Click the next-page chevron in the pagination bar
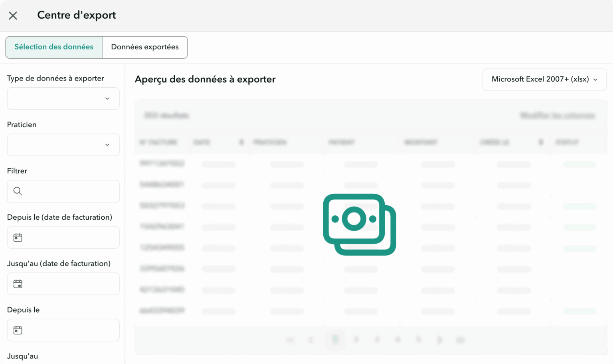The width and height of the screenshot is (613, 364). pos(439,340)
